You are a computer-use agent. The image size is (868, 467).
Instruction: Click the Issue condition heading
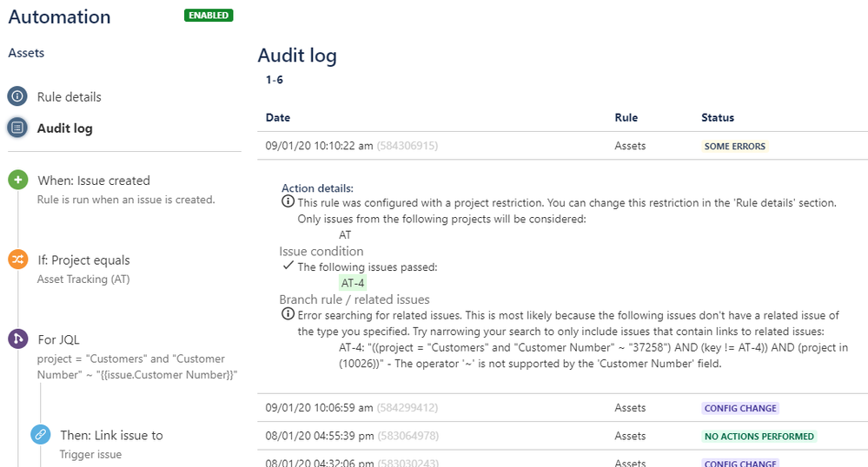321,251
